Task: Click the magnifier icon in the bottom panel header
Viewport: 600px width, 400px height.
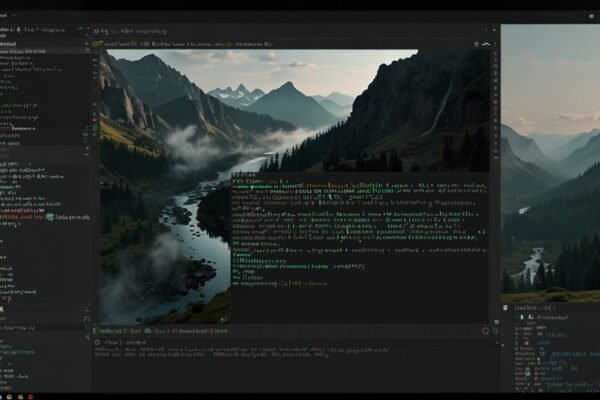Action: 486,330
